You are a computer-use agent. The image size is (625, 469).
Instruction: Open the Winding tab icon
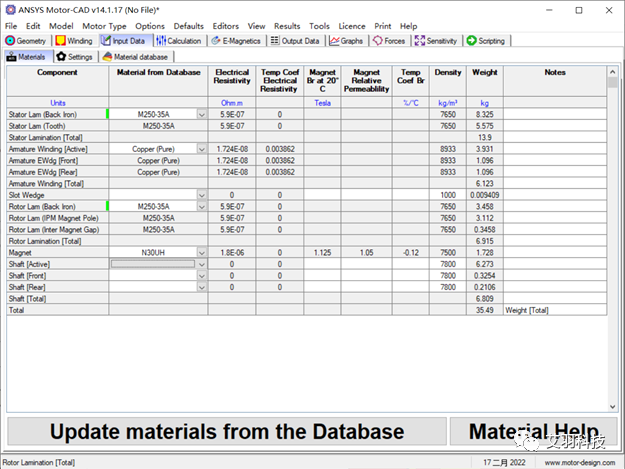[61, 41]
